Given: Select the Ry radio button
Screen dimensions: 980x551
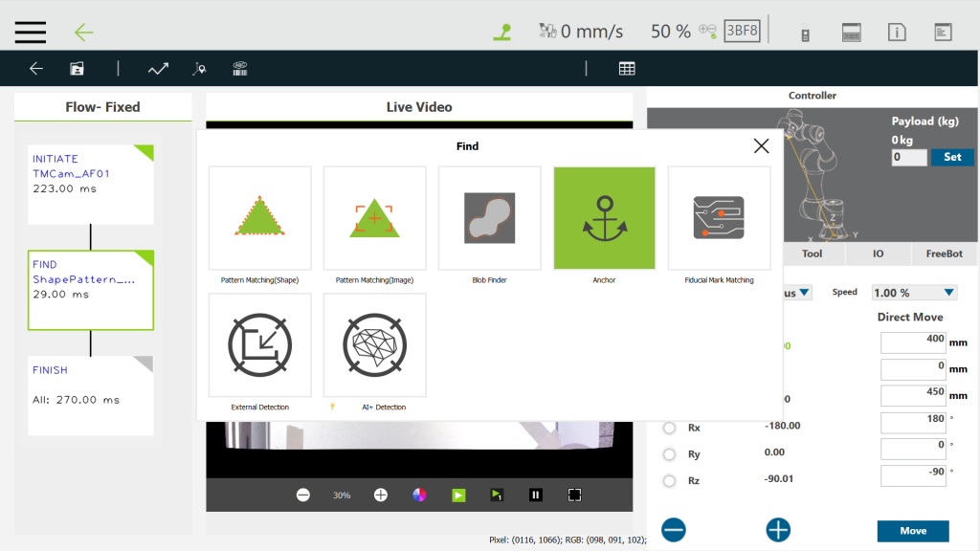Looking at the screenshot, I should point(669,453).
